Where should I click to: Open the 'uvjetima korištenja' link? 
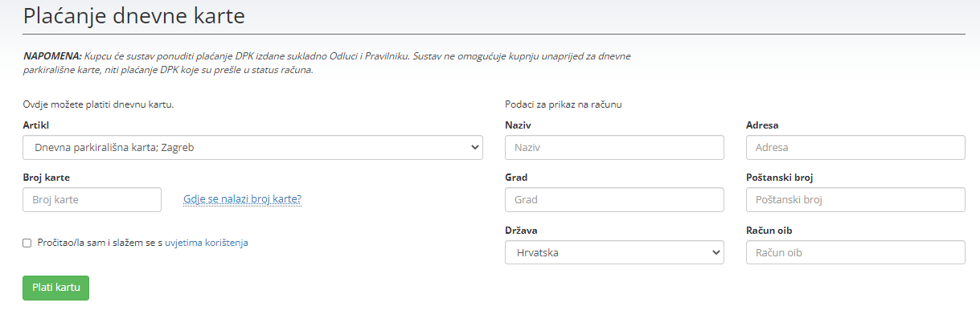pyautogui.click(x=207, y=243)
